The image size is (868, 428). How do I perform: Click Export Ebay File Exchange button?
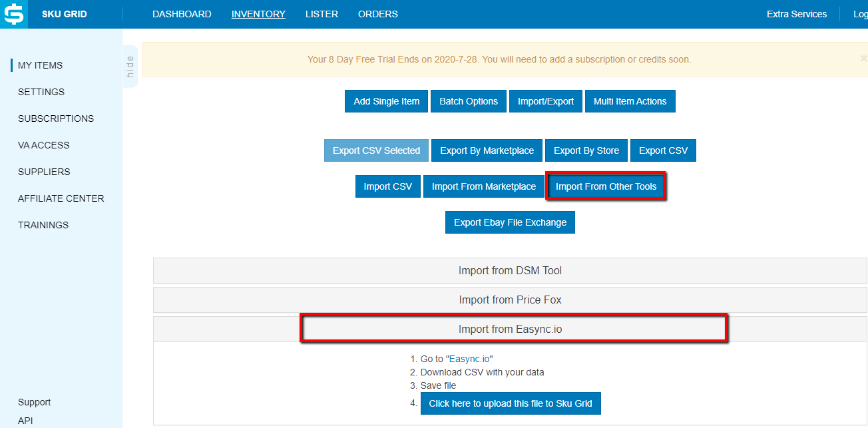[x=510, y=222]
